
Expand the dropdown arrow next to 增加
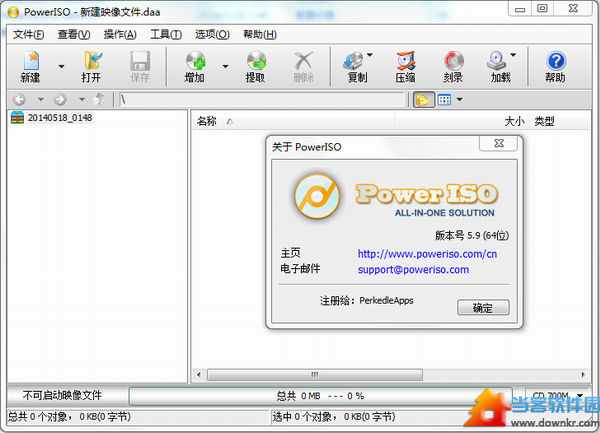point(225,67)
